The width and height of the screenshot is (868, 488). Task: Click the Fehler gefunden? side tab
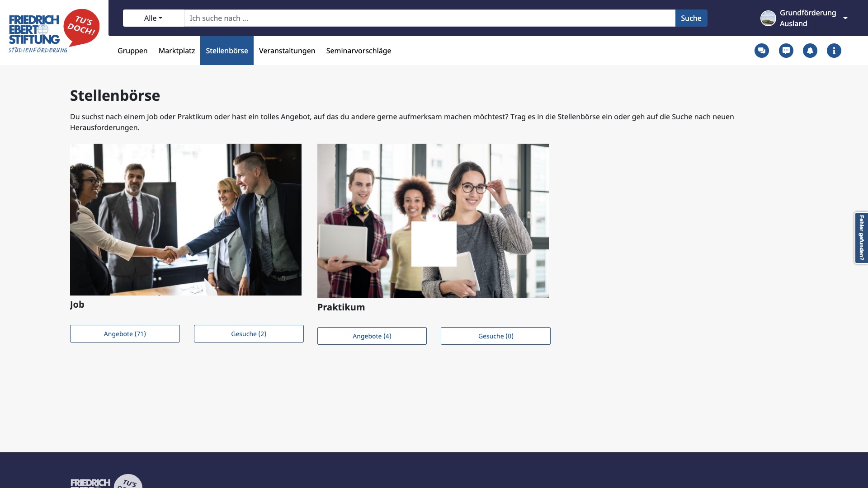[x=861, y=238]
